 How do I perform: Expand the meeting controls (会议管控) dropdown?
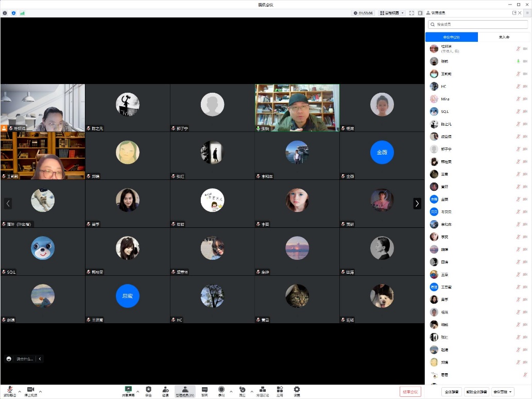coord(503,392)
